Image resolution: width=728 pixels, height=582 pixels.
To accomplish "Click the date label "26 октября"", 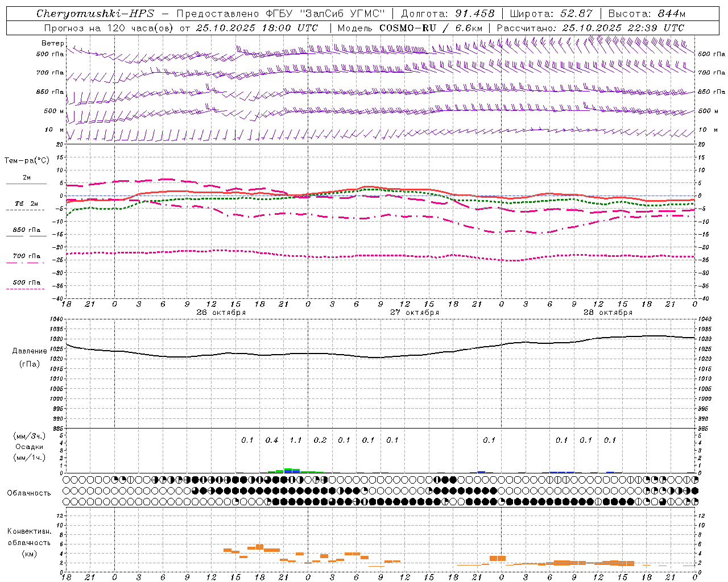I will pos(221,313).
